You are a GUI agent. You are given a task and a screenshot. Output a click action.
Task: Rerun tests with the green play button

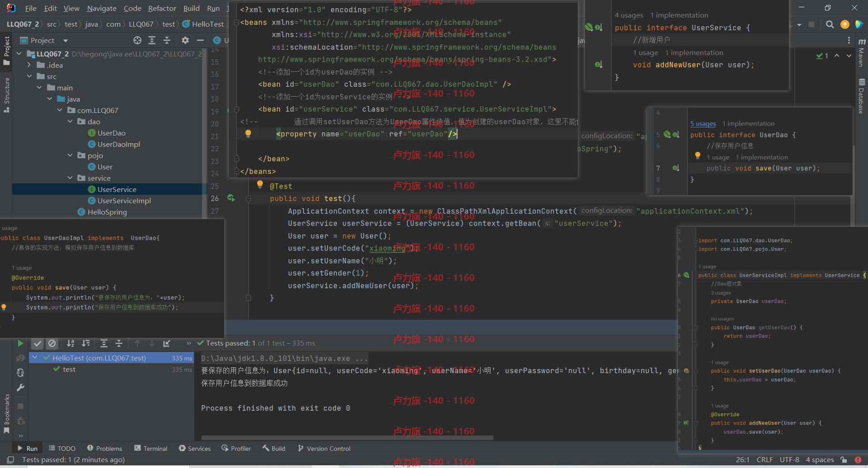tap(20, 343)
